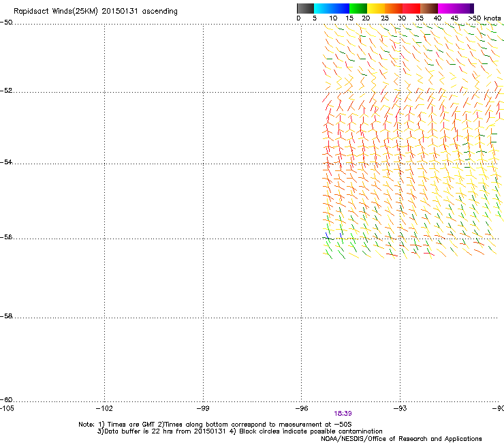This screenshot has width=504, height=443.
Task: Click the -56 latitude axis label
Action: coord(6,236)
